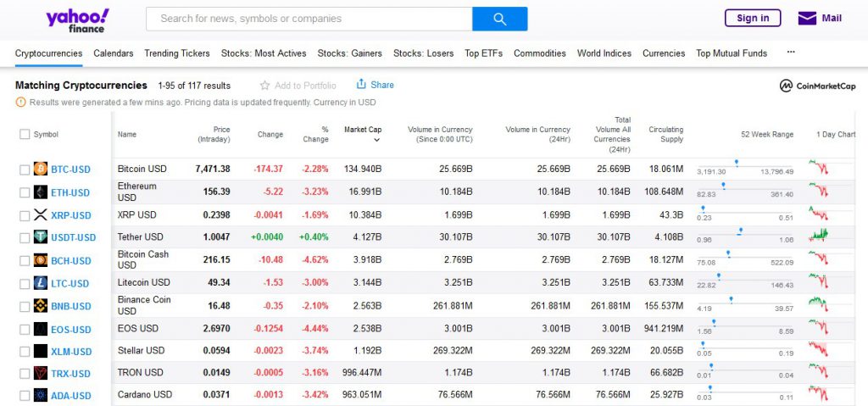This screenshot has width=868, height=406.
Task: Sort by % Change column header
Action: tap(315, 135)
